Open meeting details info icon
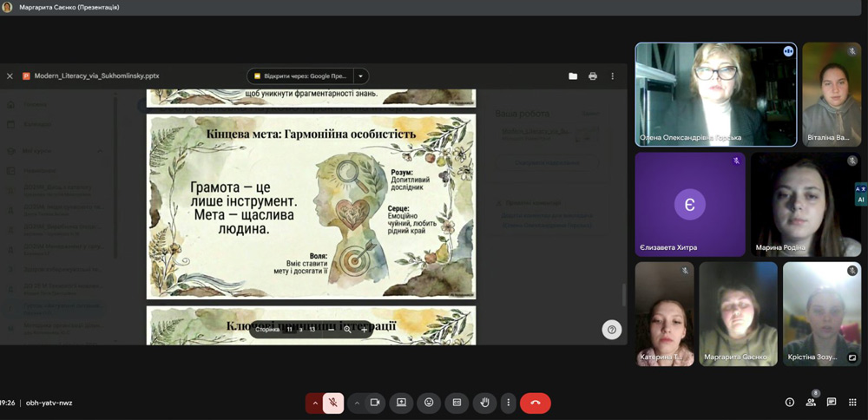Viewport: 868px width, 420px height. [x=789, y=403]
